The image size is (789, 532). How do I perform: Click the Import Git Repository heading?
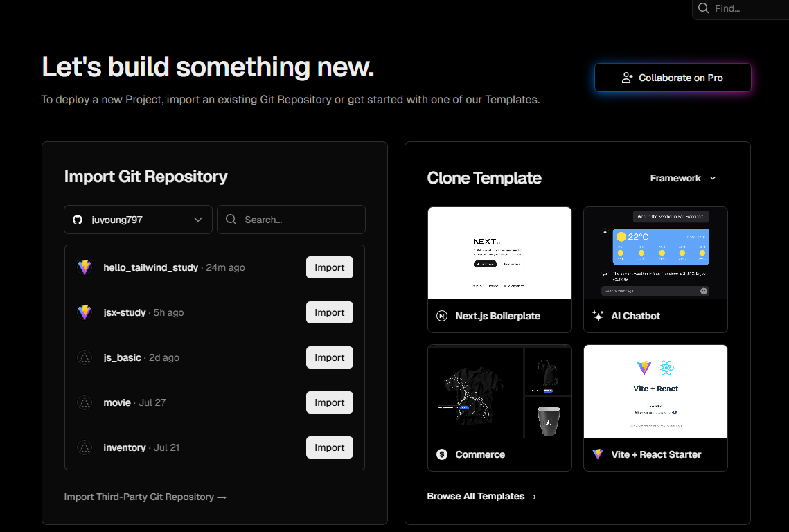click(146, 177)
